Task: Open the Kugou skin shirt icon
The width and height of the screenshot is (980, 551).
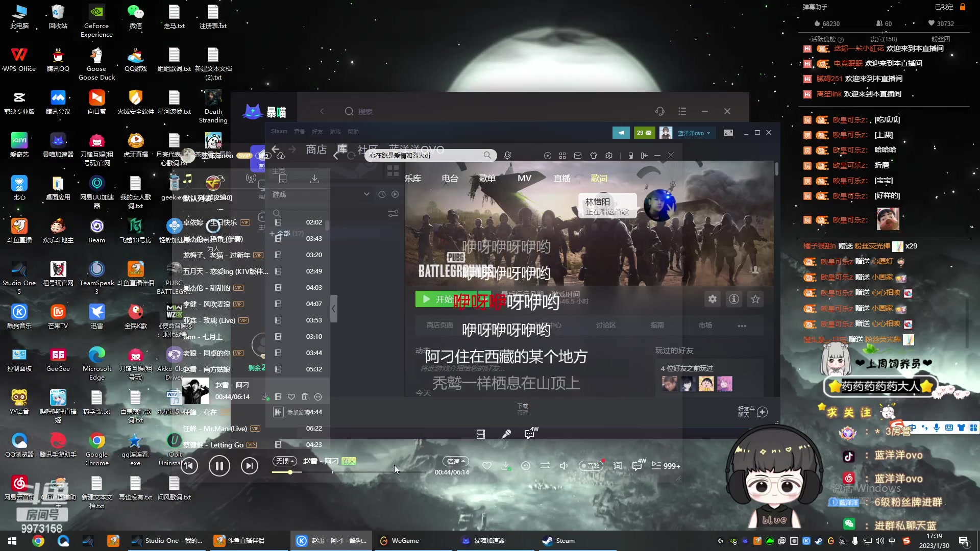Action: click(x=593, y=156)
